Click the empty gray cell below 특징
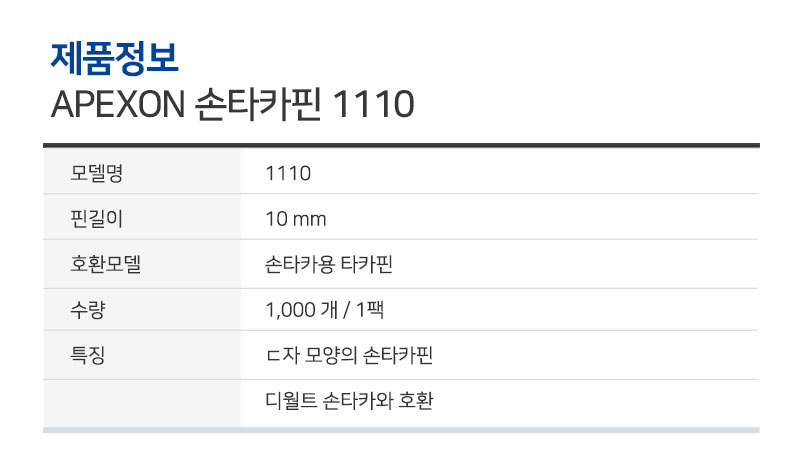800x475 pixels. pos(142,404)
